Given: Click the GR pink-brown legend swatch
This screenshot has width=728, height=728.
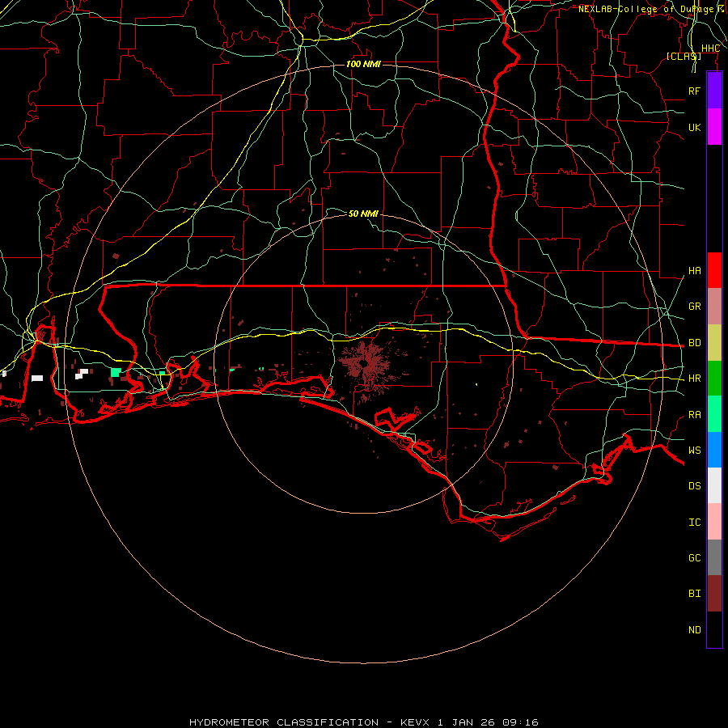Looking at the screenshot, I should click(x=714, y=307).
